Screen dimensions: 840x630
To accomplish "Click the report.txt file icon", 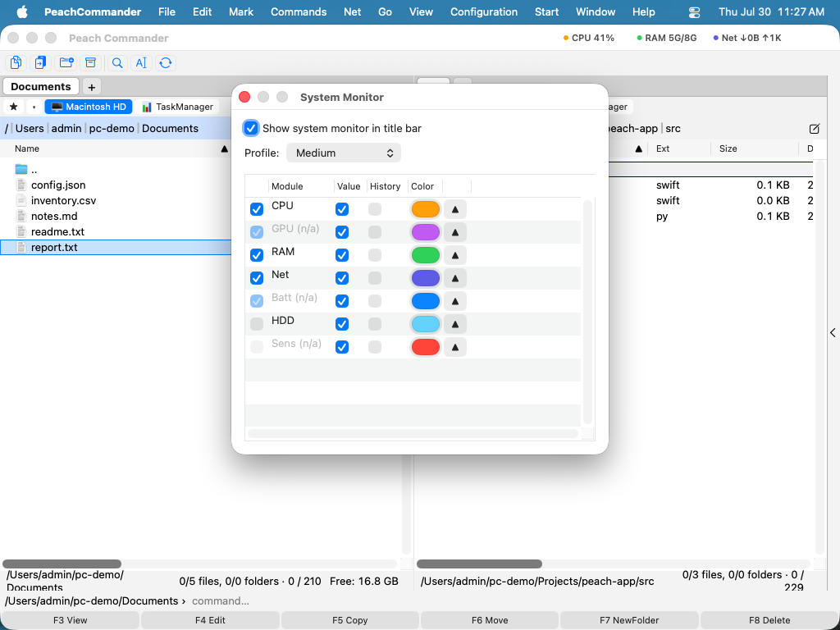I will pyautogui.click(x=21, y=247).
